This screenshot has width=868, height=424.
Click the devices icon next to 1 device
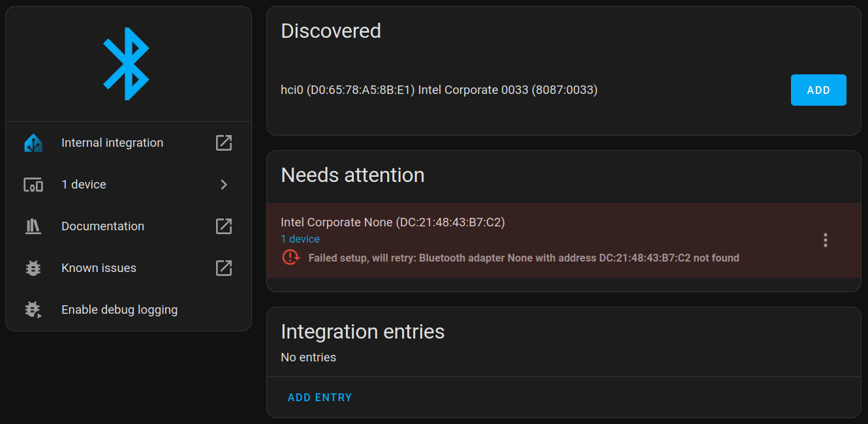(33, 185)
